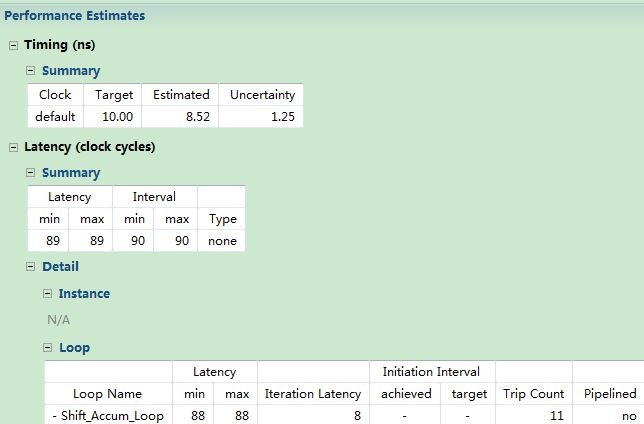The height and width of the screenshot is (424, 644).
Task: Click the estimated timing value 8.52
Action: (181, 117)
